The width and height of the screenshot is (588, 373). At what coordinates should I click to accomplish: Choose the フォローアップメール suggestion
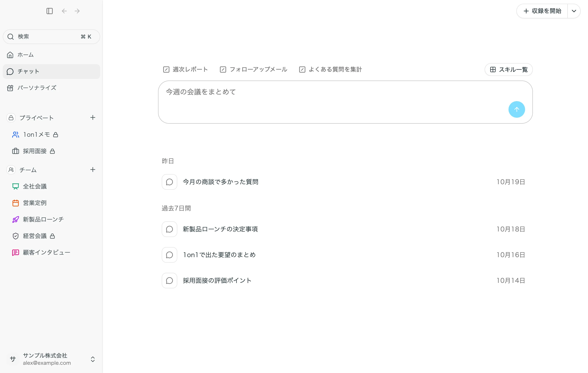point(253,70)
